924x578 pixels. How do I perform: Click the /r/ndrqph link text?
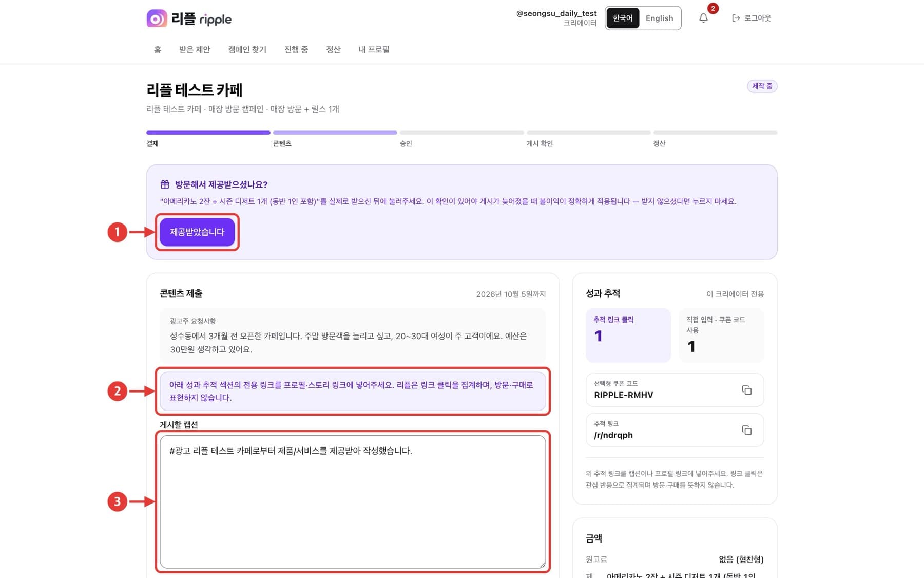(x=613, y=435)
